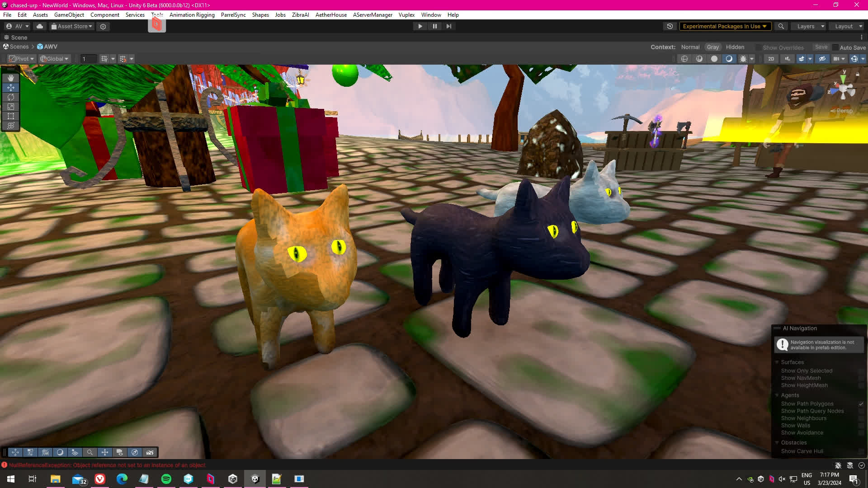The width and height of the screenshot is (868, 488).
Task: Toggle scene visibility eye icon
Action: [822, 59]
